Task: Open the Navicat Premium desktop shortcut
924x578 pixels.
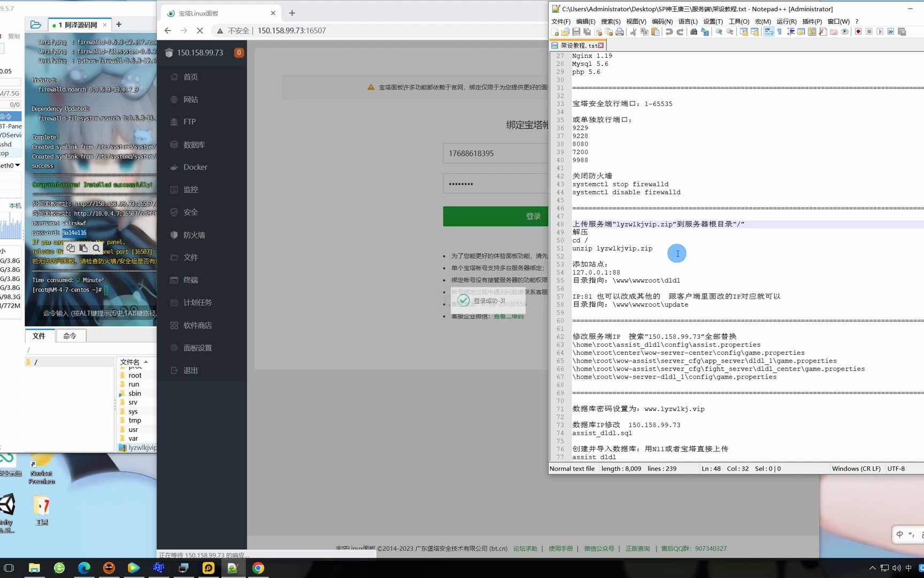Action: tap(42, 469)
